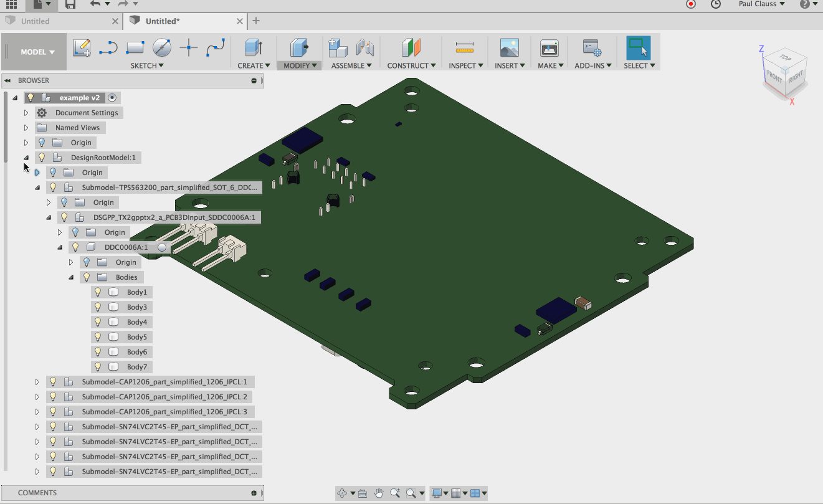Click the Create Sketch icon
The image size is (823, 504).
(82, 48)
